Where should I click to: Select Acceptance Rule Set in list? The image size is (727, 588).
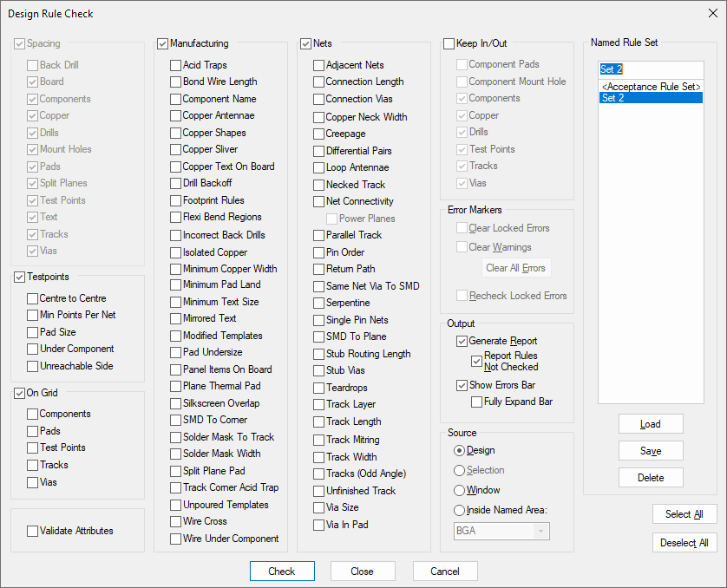[x=651, y=87]
